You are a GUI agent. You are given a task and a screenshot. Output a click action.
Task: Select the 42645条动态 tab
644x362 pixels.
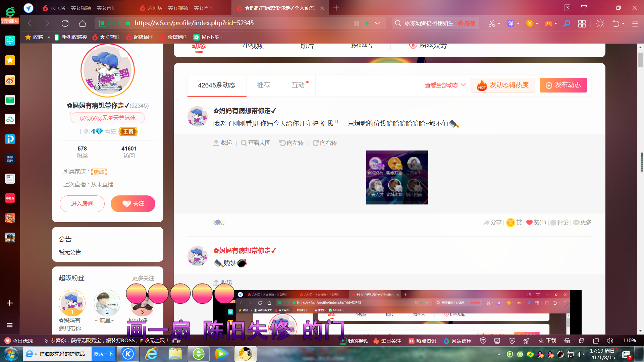pyautogui.click(x=217, y=85)
